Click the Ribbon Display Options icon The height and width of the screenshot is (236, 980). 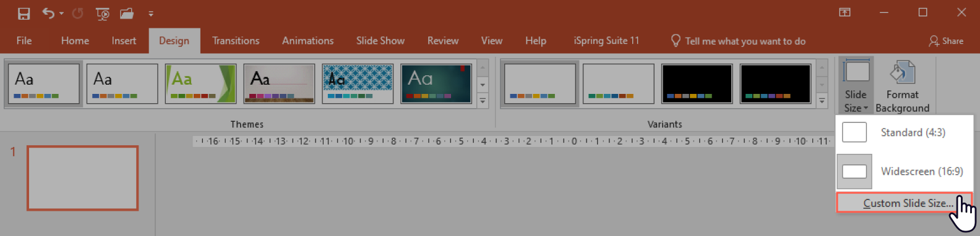point(845,12)
